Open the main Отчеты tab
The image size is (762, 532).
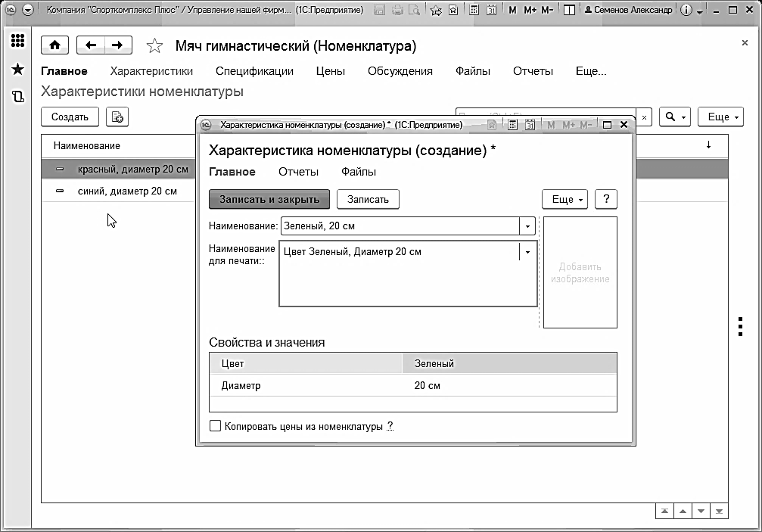coord(533,71)
